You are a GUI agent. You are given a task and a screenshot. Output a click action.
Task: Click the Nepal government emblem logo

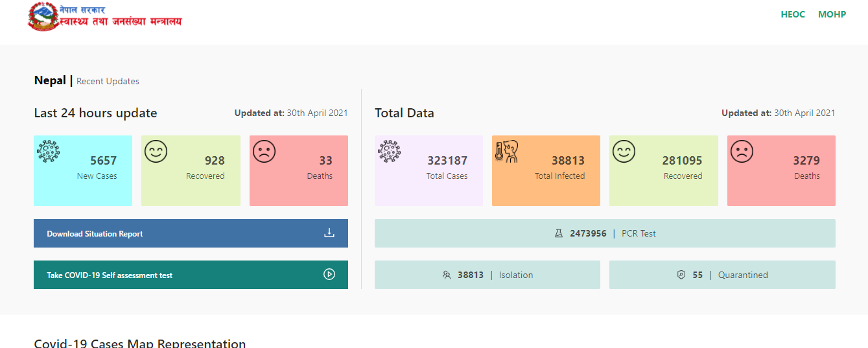43,17
